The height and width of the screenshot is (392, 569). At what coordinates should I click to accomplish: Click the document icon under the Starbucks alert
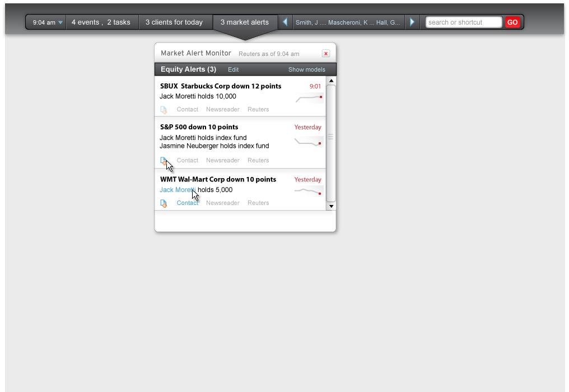coord(164,110)
